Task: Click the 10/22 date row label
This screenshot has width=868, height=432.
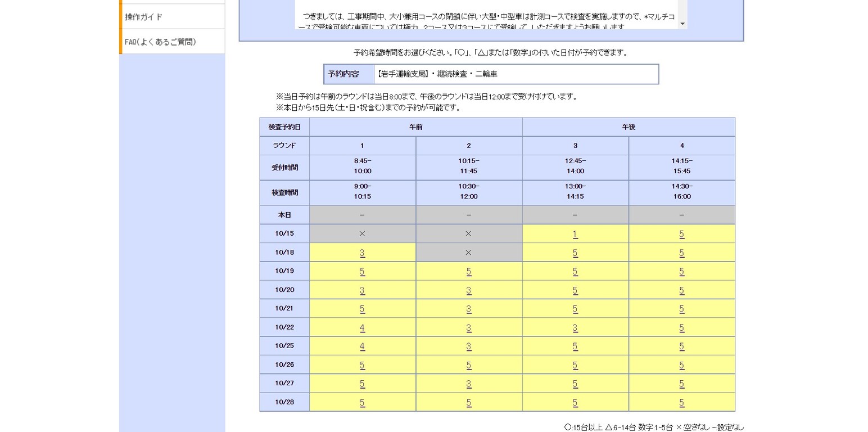Action: 284,327
